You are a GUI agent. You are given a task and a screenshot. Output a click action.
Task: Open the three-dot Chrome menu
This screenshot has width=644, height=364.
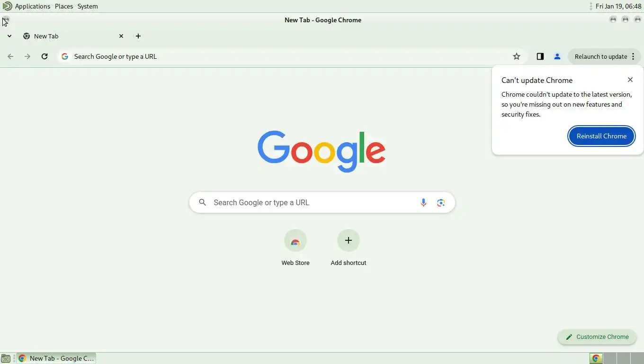[x=633, y=56]
